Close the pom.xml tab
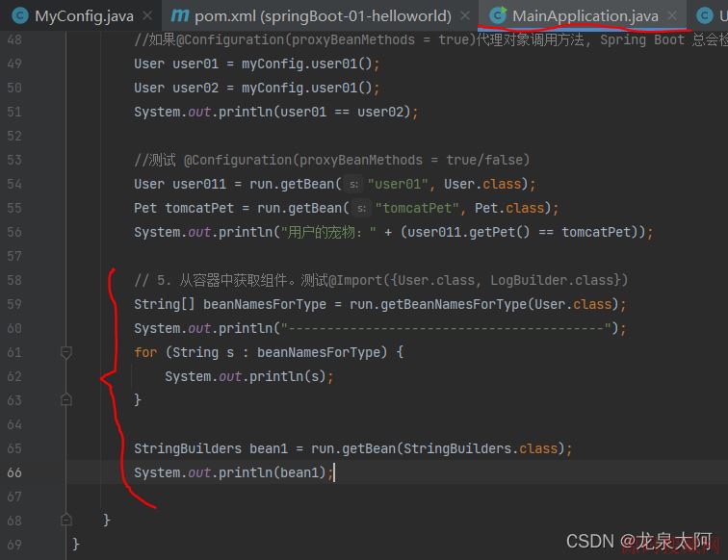This screenshot has width=728, height=560. (465, 16)
